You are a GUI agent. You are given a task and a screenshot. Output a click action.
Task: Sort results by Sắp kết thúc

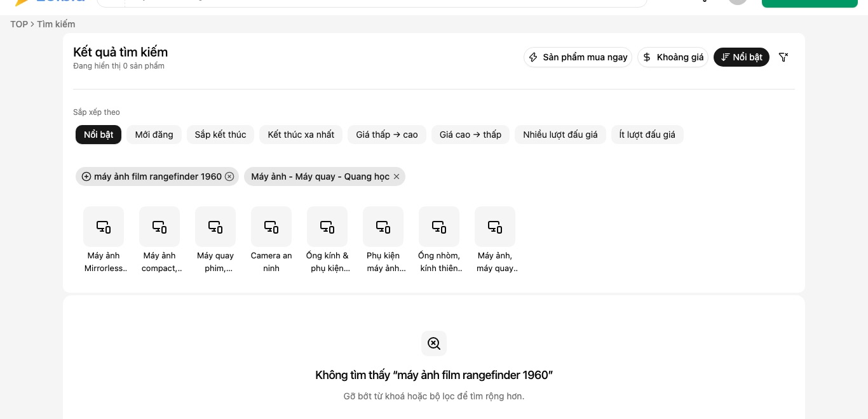pos(220,135)
